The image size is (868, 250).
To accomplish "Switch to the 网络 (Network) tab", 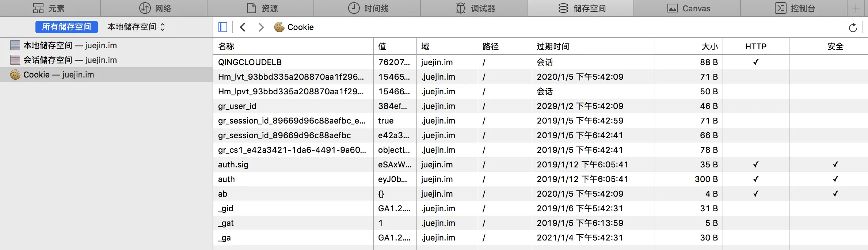I will 154,8.
